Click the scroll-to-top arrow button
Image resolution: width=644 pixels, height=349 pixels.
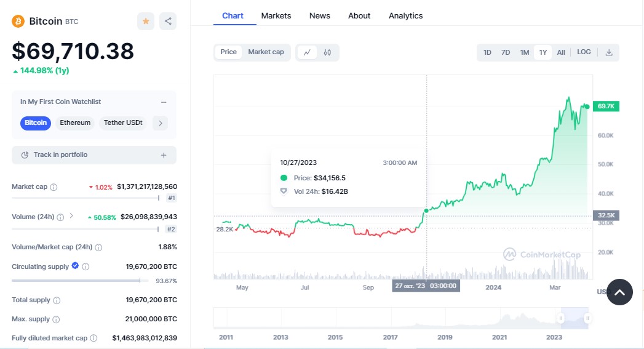(619, 292)
